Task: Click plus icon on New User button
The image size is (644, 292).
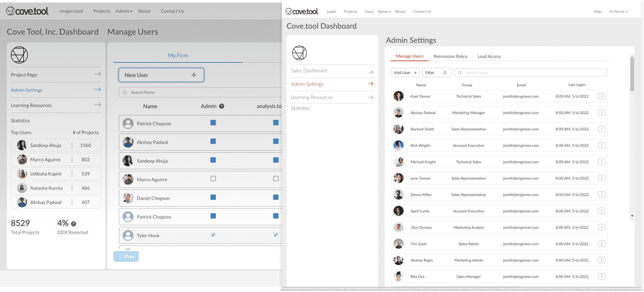Action: click(194, 75)
